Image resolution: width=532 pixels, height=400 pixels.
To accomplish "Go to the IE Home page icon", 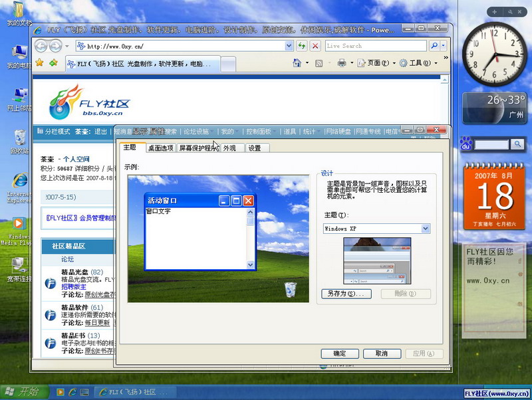I will click(x=297, y=63).
